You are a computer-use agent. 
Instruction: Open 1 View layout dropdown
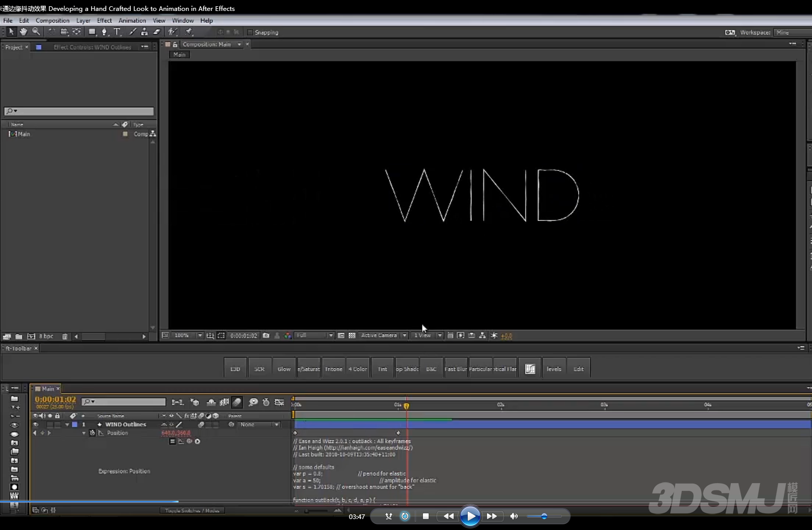(x=428, y=336)
